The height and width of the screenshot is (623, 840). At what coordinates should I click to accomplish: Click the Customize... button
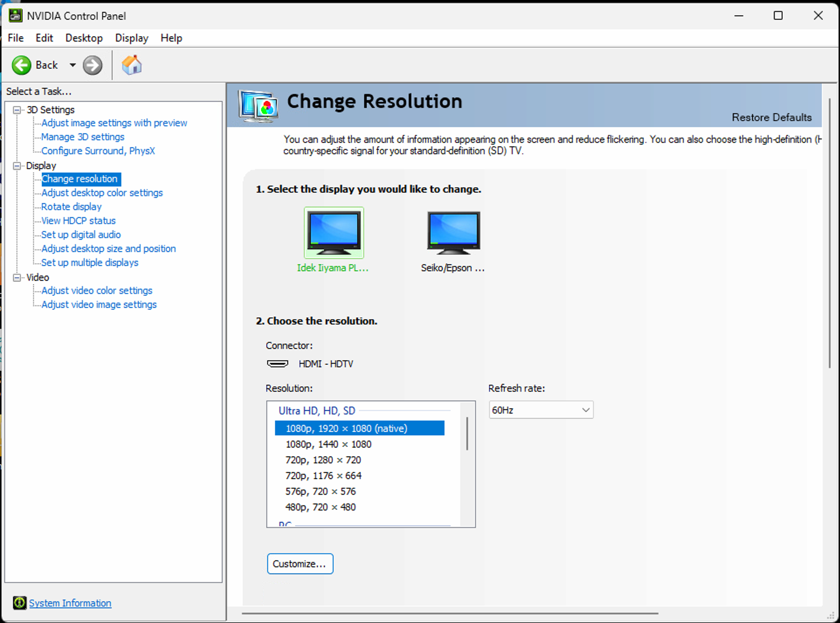point(300,564)
